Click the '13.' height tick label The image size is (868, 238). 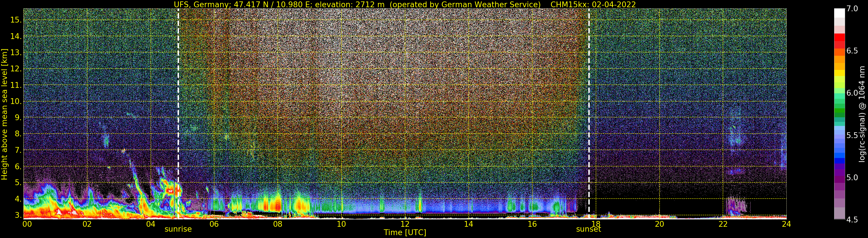tap(16, 53)
